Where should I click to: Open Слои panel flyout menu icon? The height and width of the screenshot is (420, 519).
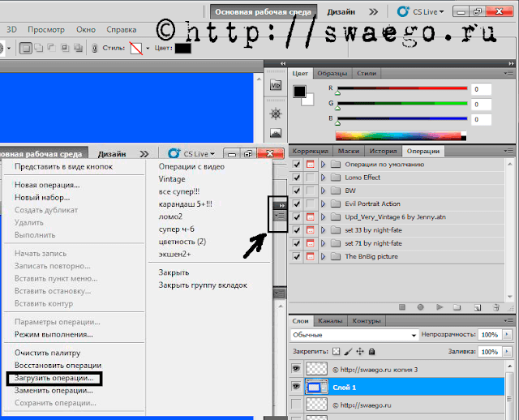pyautogui.click(x=508, y=320)
